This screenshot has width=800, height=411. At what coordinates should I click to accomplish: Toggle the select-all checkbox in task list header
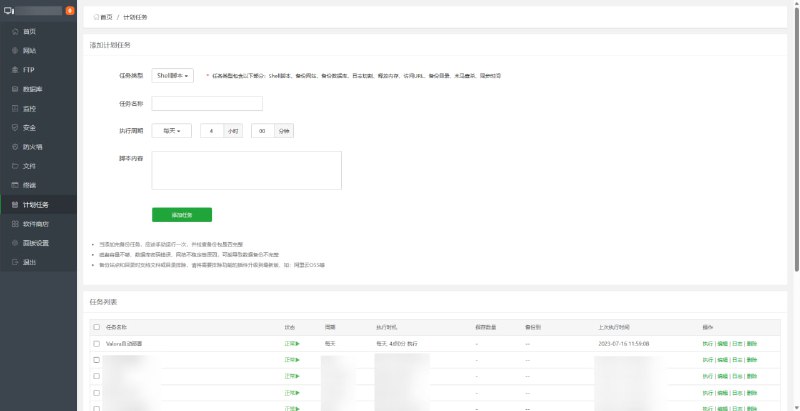[96, 326]
